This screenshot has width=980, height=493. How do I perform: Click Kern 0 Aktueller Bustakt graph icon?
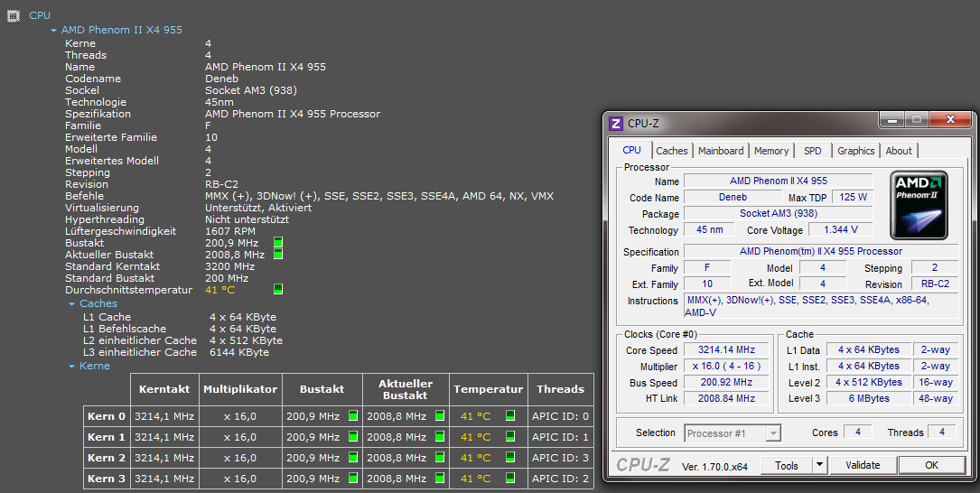tap(440, 415)
